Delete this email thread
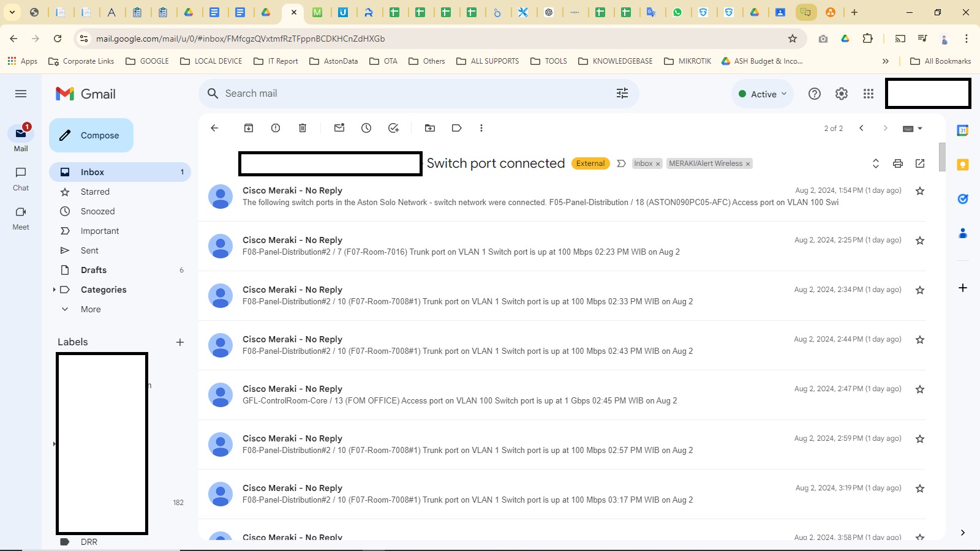Image resolution: width=980 pixels, height=551 pixels. 302,128
